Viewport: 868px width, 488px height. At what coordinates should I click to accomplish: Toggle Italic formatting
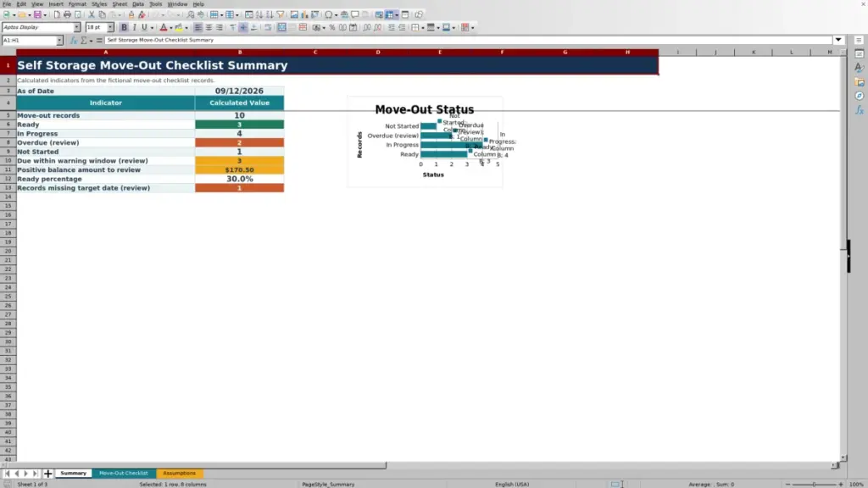point(135,28)
